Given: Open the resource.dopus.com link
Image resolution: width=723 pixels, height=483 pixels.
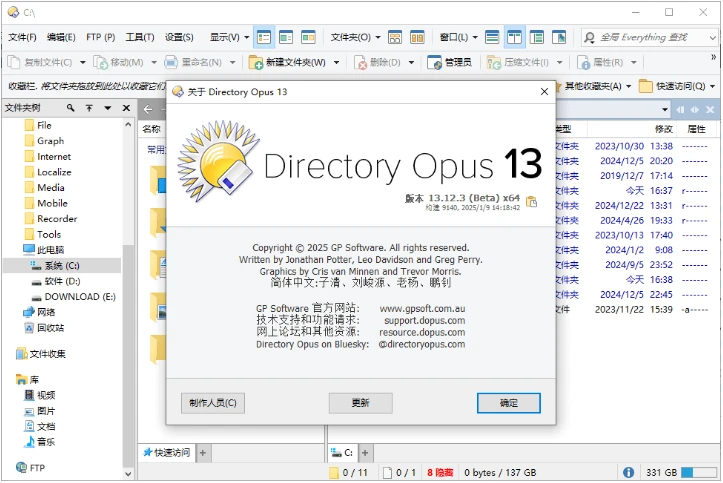Looking at the screenshot, I should click(x=422, y=333).
